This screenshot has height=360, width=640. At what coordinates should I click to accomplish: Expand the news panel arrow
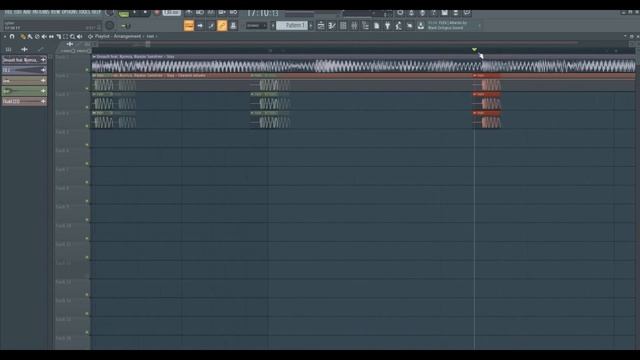[x=479, y=26]
